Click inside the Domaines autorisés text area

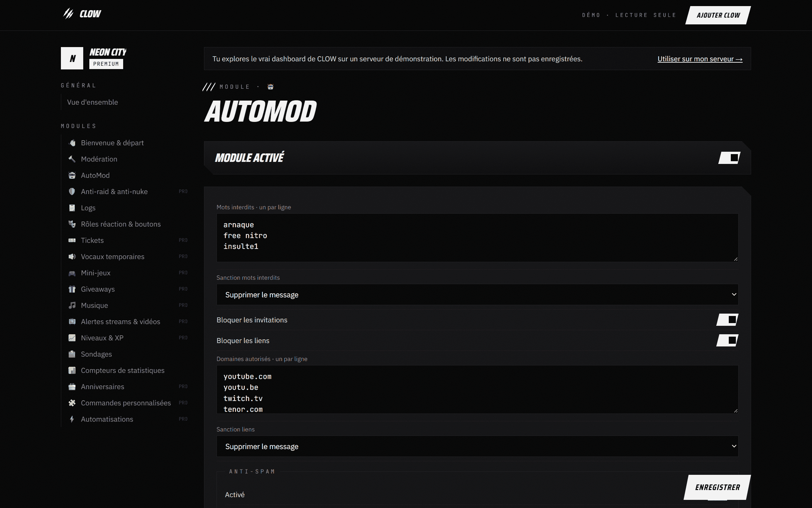[x=477, y=389]
